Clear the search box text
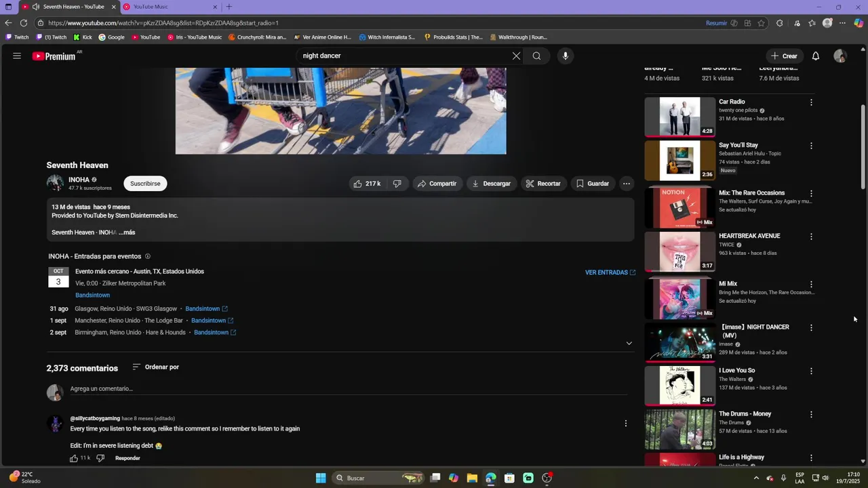This screenshot has width=868, height=488. coord(516,56)
